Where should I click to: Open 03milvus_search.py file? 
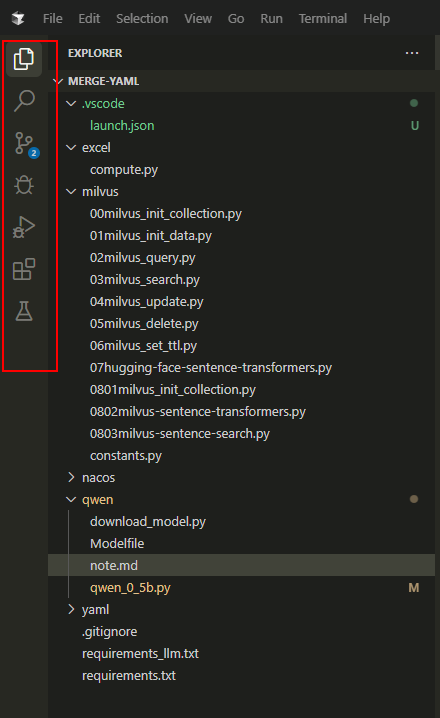pyautogui.click(x=145, y=280)
